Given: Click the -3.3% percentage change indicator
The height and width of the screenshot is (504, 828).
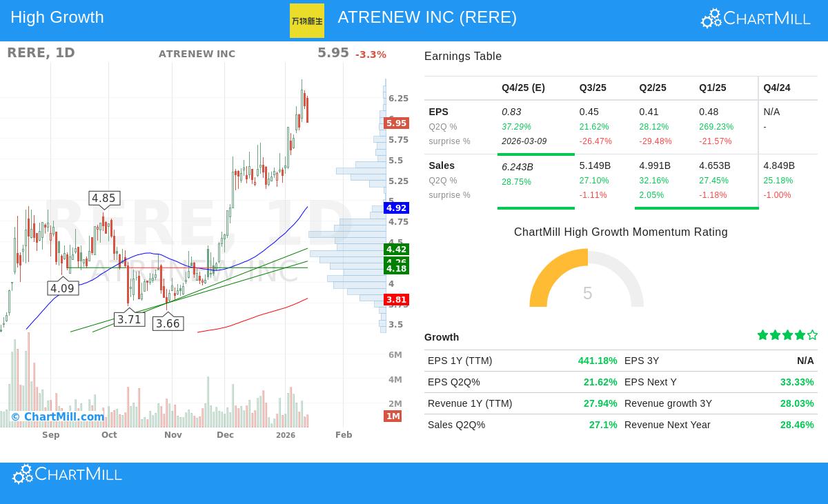Looking at the screenshot, I should click(x=371, y=54).
